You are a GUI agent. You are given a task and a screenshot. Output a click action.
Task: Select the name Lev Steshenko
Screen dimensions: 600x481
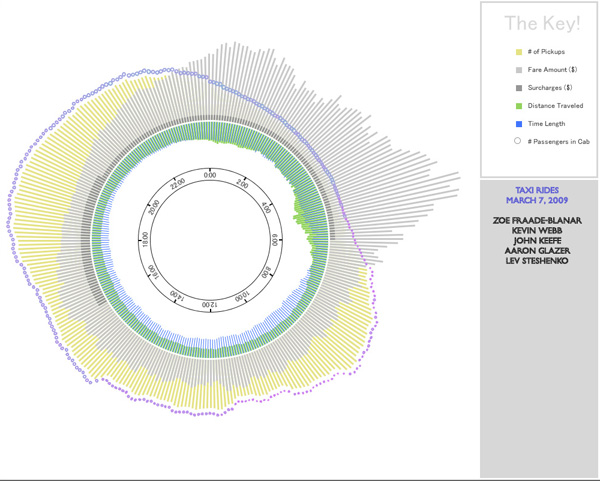click(538, 262)
